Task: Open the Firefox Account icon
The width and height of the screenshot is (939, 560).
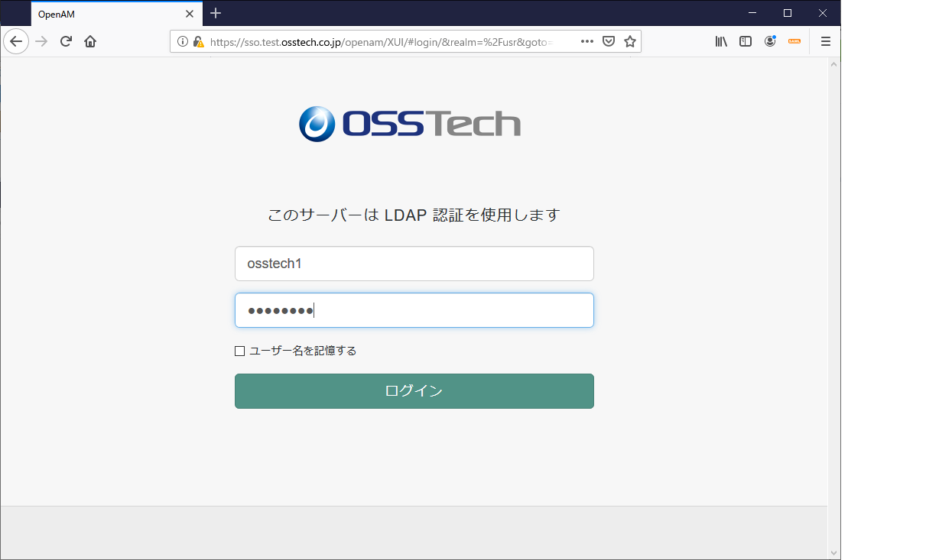Action: [770, 41]
